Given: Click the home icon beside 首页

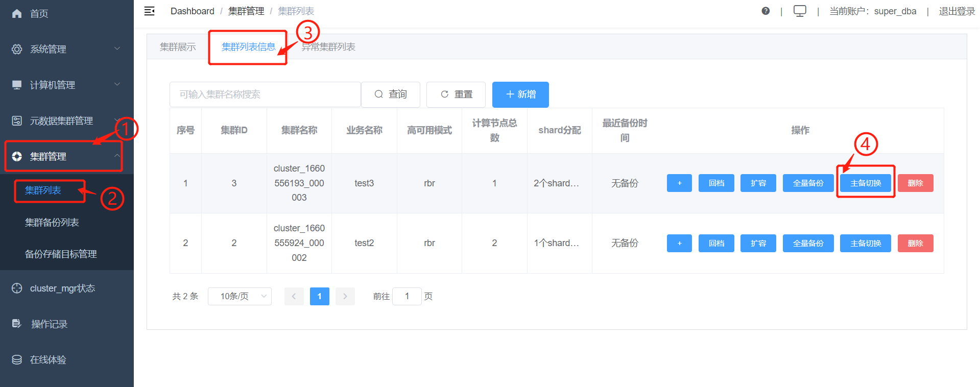Looking at the screenshot, I should tap(17, 14).
